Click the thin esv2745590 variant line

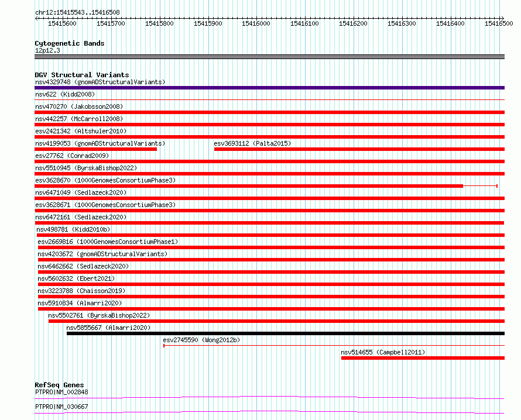click(334, 346)
